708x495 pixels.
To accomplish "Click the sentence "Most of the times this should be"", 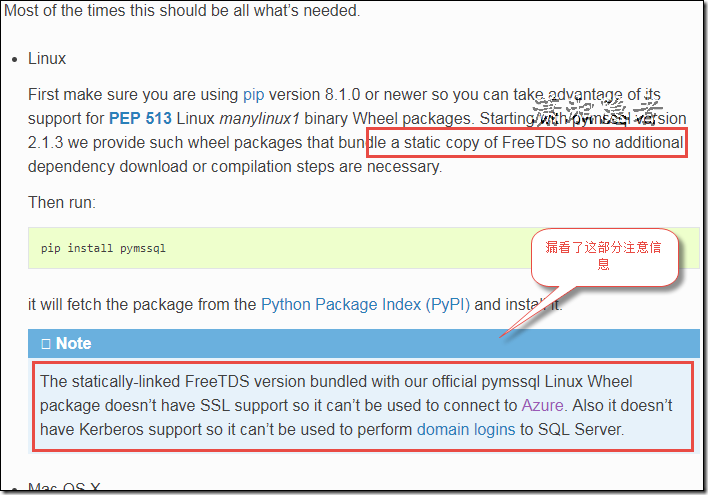I will [x=180, y=12].
